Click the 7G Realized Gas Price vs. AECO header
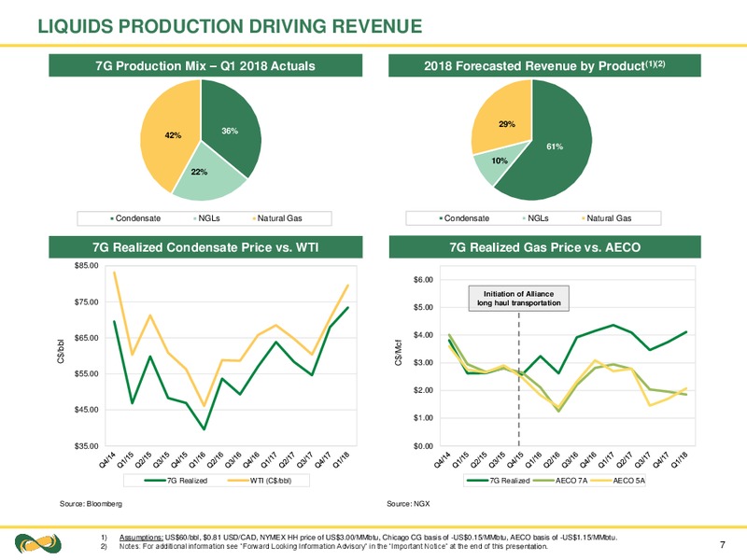This screenshot has width=747, height=560. pos(544,247)
